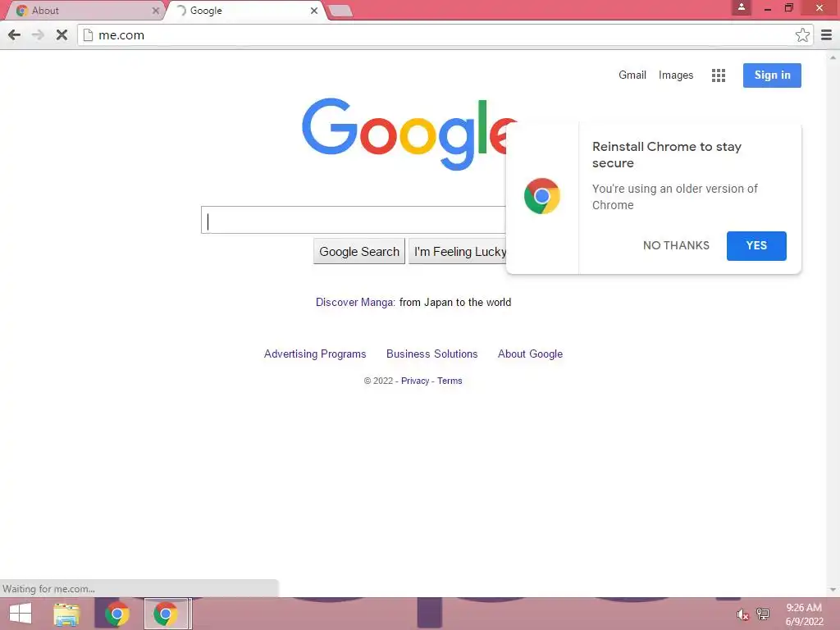
Task: Bookmark this page with the star icon
Action: coord(802,35)
